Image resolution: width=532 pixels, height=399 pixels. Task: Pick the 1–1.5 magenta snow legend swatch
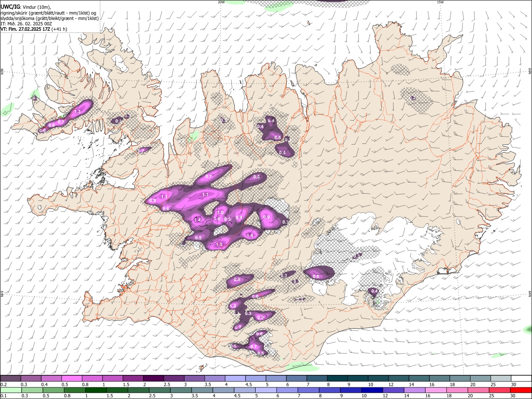click(112, 379)
